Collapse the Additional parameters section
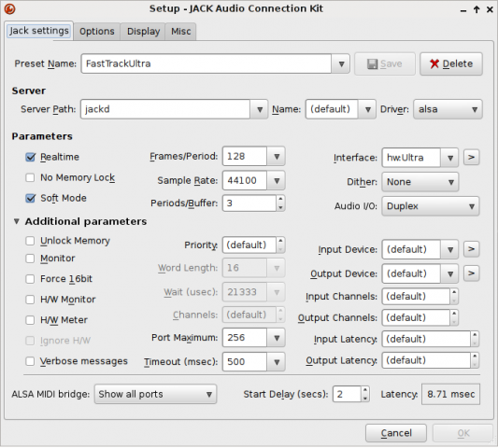 coord(17,221)
